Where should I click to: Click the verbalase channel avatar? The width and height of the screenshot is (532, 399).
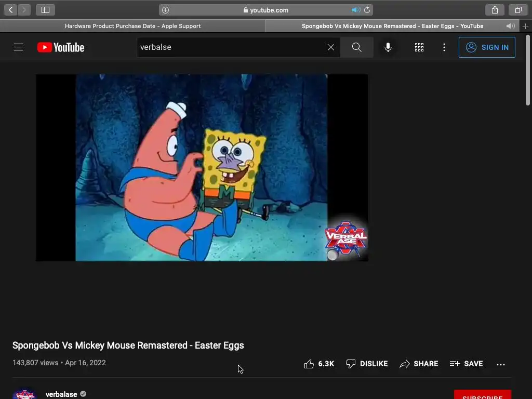click(25, 394)
